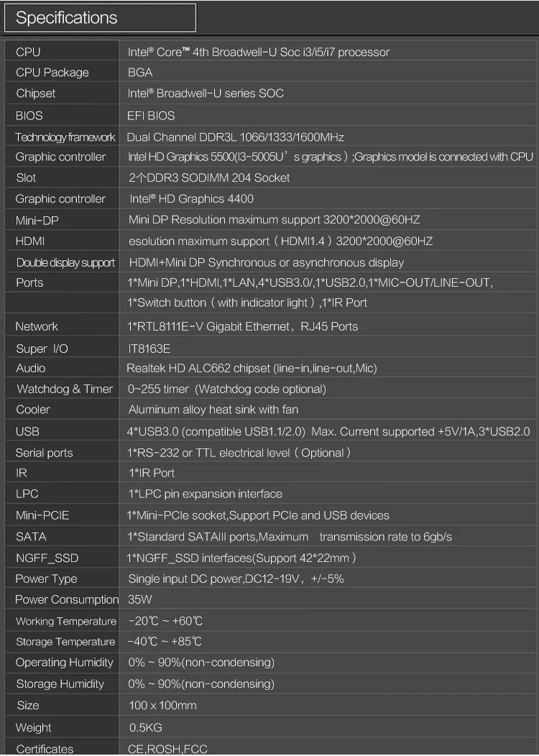Click the Double display support label
Viewport: 539px width, 756px height.
point(65,263)
